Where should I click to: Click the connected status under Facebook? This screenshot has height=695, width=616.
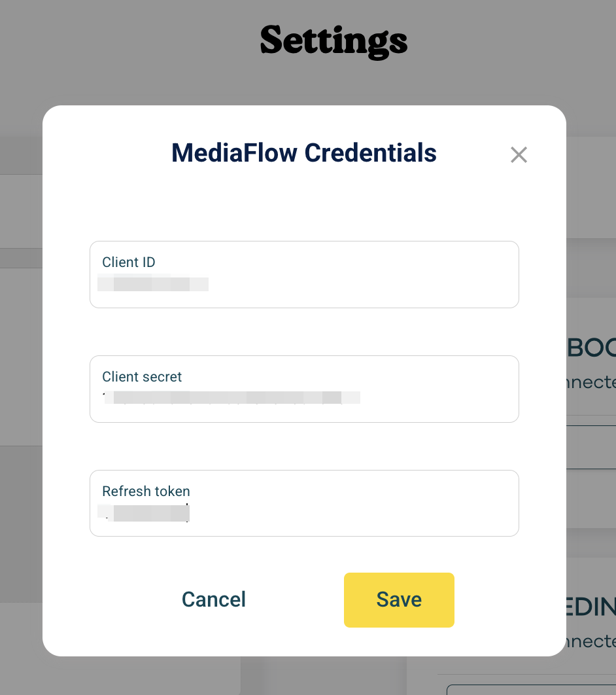591,382
